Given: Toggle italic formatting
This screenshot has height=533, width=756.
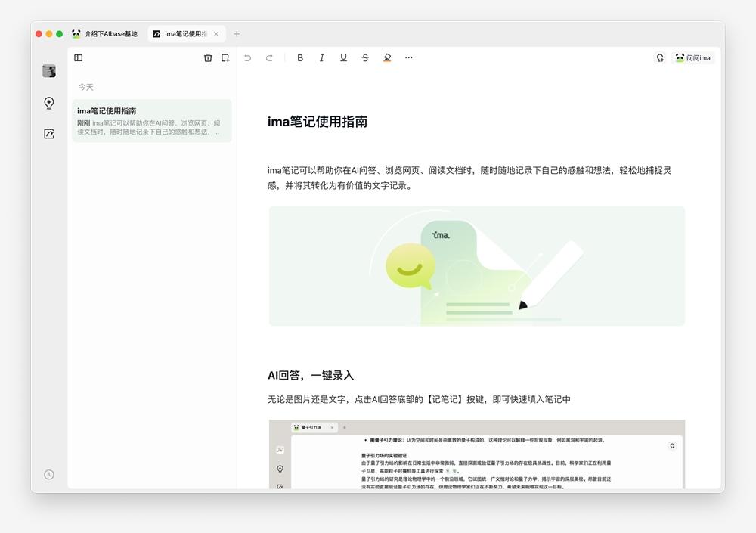Looking at the screenshot, I should pyautogui.click(x=321, y=57).
